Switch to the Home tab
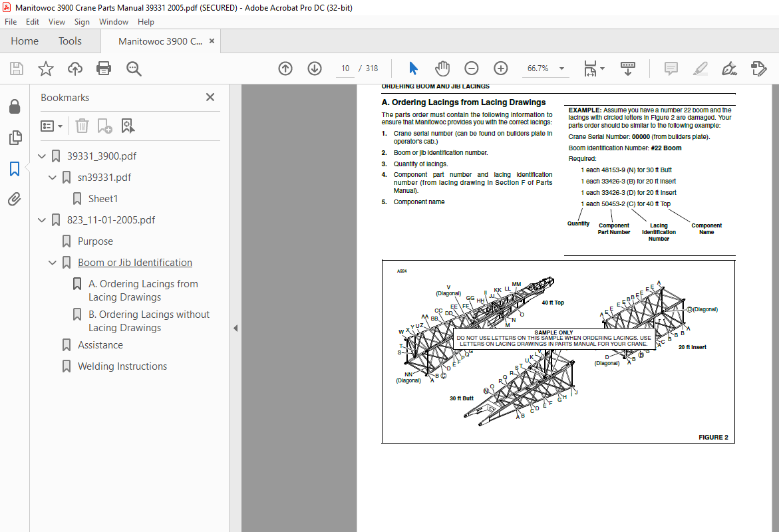The height and width of the screenshot is (532, 779). click(25, 41)
